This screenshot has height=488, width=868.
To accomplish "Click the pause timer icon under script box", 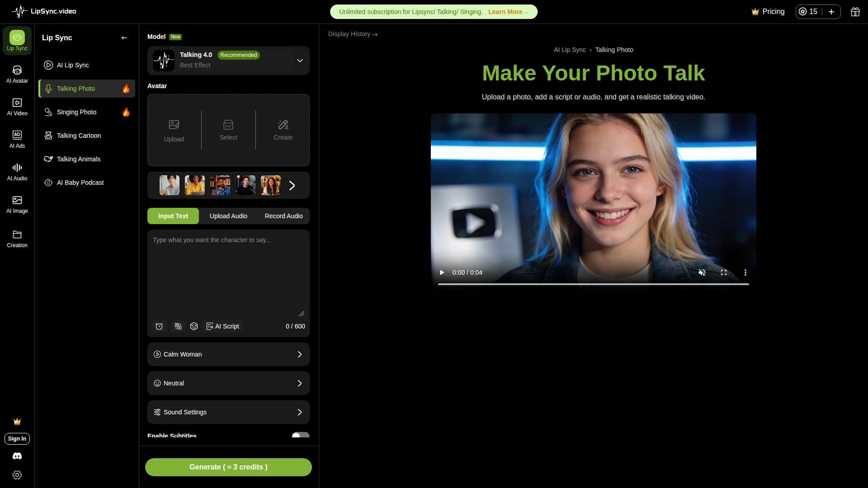I will click(x=159, y=326).
